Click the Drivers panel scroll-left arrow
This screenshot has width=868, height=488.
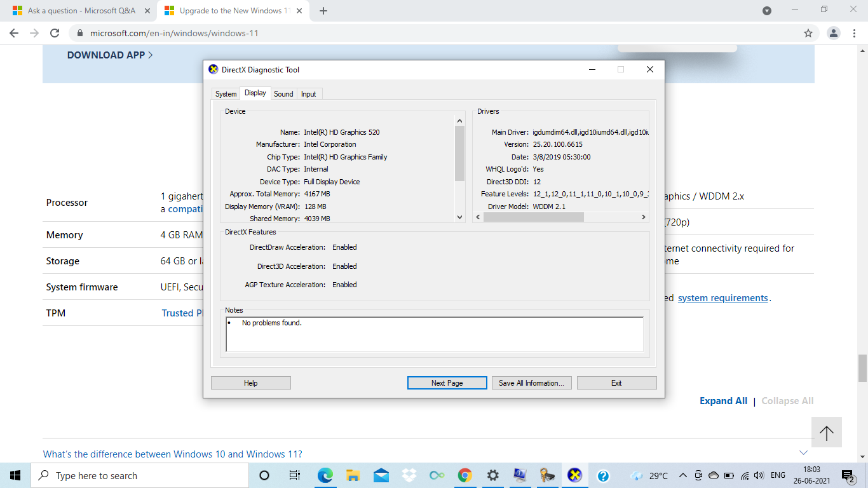478,217
